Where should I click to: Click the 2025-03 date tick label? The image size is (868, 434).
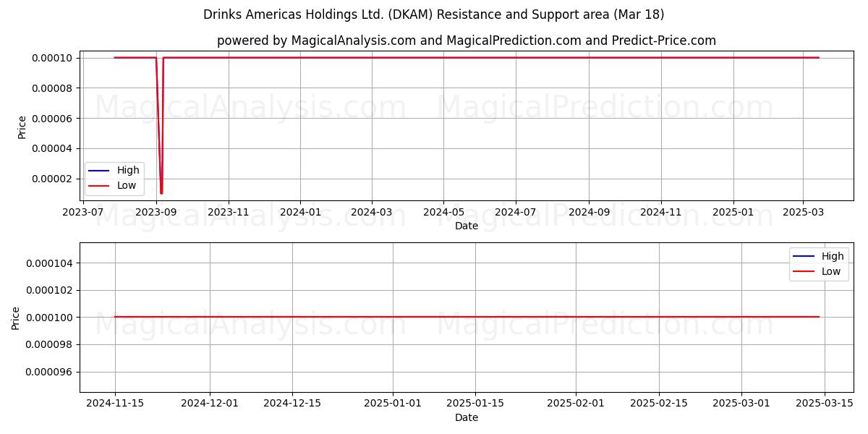coord(803,213)
